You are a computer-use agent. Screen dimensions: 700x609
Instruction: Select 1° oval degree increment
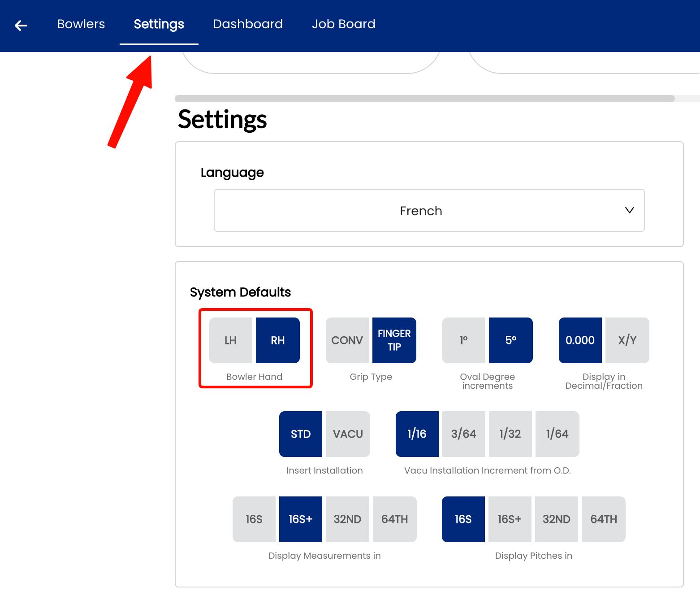point(464,340)
